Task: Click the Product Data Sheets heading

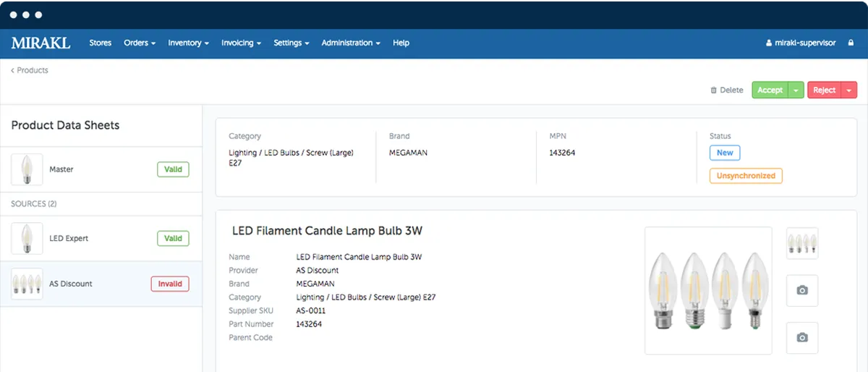Action: click(x=65, y=125)
